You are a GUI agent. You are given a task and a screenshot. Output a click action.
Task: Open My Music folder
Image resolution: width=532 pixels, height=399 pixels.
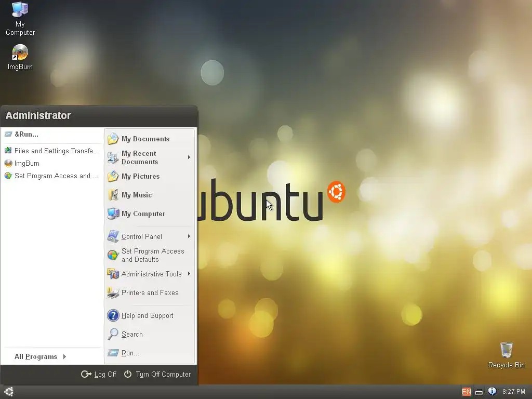coord(150,195)
